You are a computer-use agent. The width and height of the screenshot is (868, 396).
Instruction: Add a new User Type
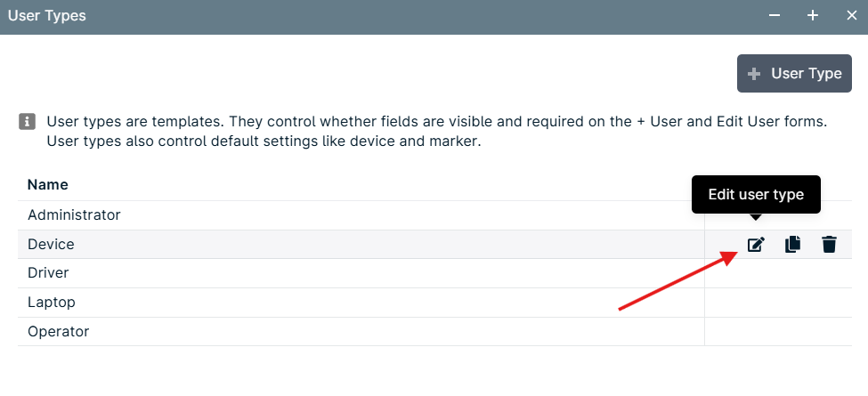[x=794, y=74]
